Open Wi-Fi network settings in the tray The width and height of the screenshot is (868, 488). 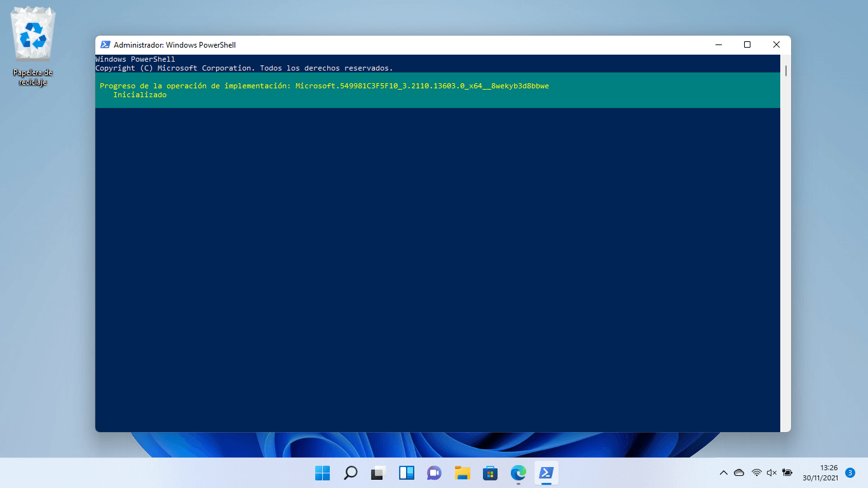[756, 473]
